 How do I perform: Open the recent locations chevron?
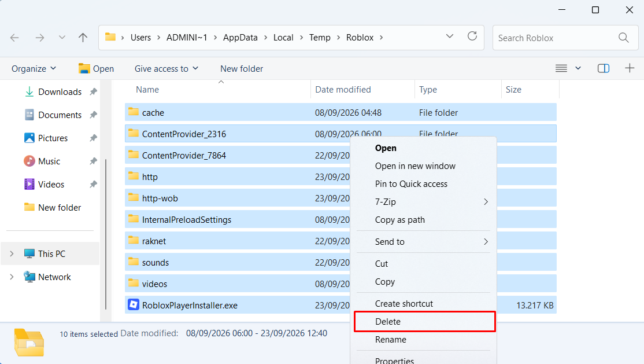pyautogui.click(x=62, y=38)
